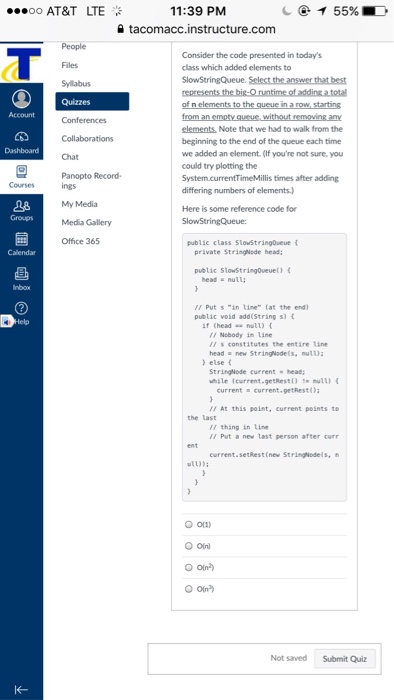The width and height of the screenshot is (394, 700).
Task: Select the O(n²) answer option
Action: point(189,567)
